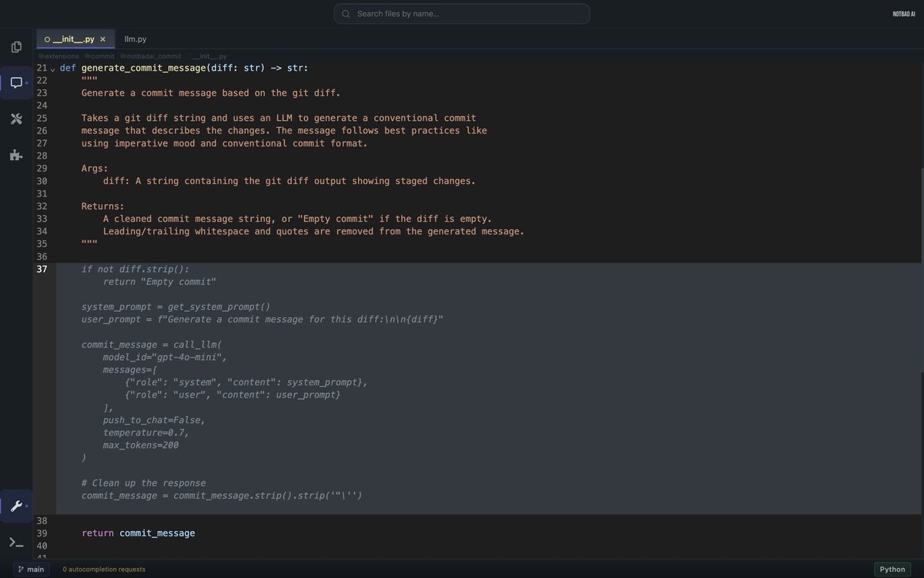
Task: Click the 'Returns:' docstring line
Action: (x=103, y=206)
